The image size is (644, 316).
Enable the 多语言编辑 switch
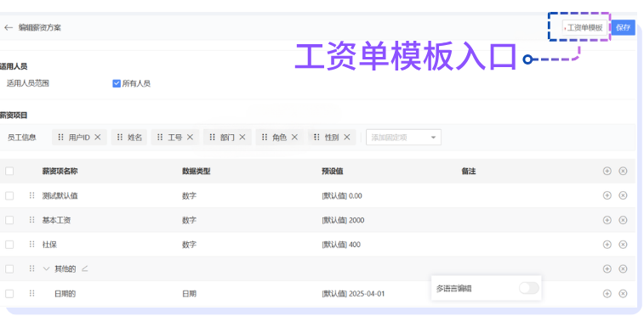pos(528,288)
